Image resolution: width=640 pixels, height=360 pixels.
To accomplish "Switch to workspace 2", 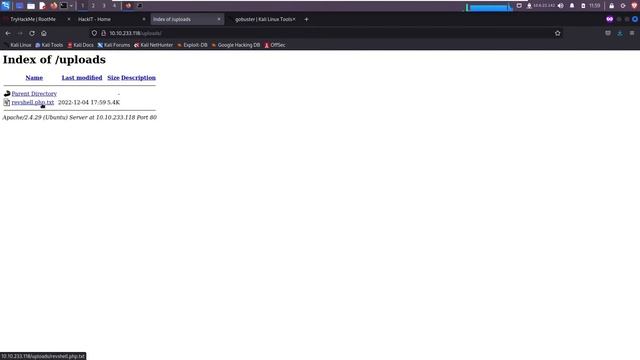I will click(93, 6).
